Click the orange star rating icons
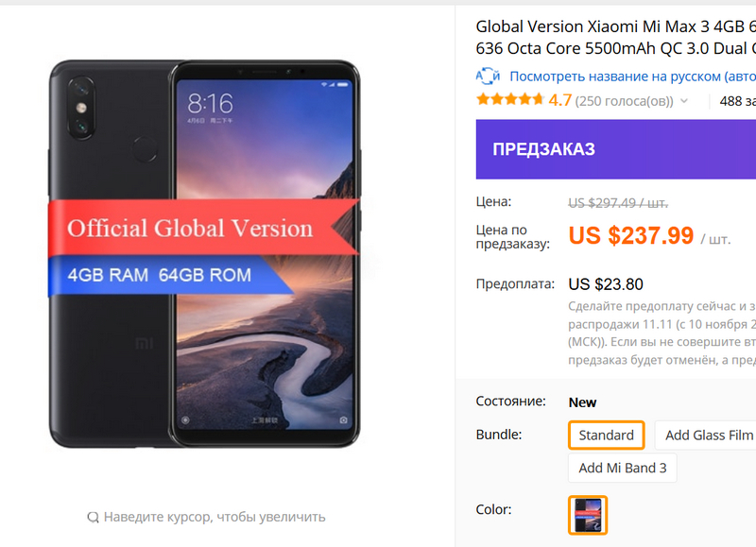Image resolution: width=756 pixels, height=547 pixels. tap(509, 100)
